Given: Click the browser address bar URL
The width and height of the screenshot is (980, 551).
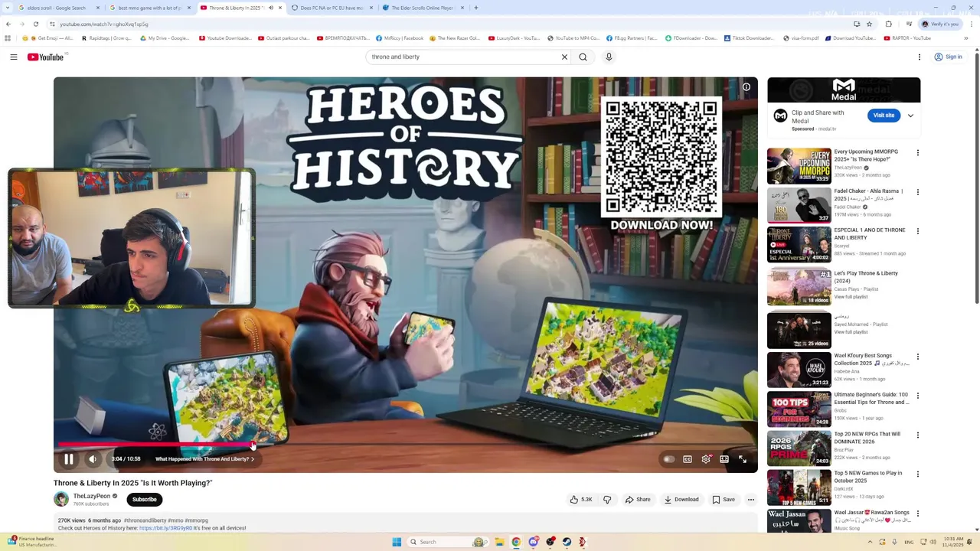Looking at the screenshot, I should (104, 24).
